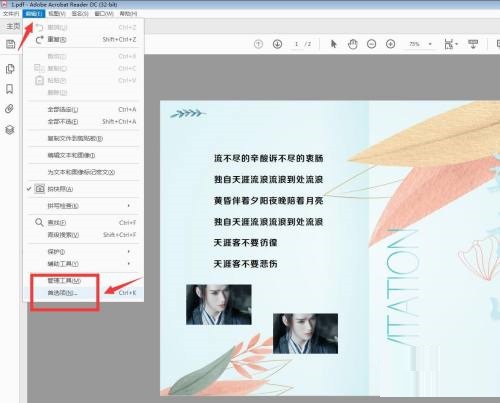Open the View (视图) menu
This screenshot has height=403, width=500.
(57, 14)
